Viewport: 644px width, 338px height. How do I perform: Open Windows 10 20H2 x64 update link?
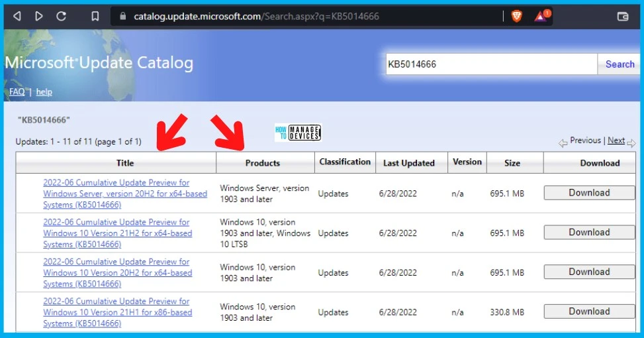117,272
